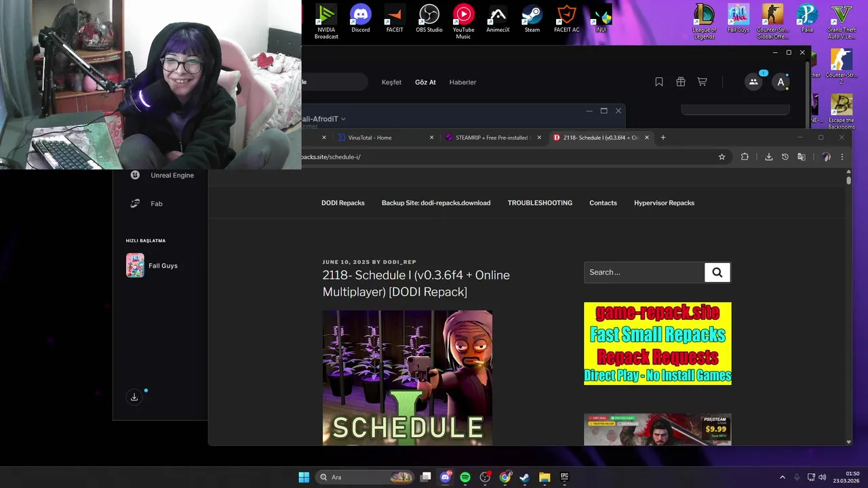Click the site Search input field

click(x=644, y=272)
